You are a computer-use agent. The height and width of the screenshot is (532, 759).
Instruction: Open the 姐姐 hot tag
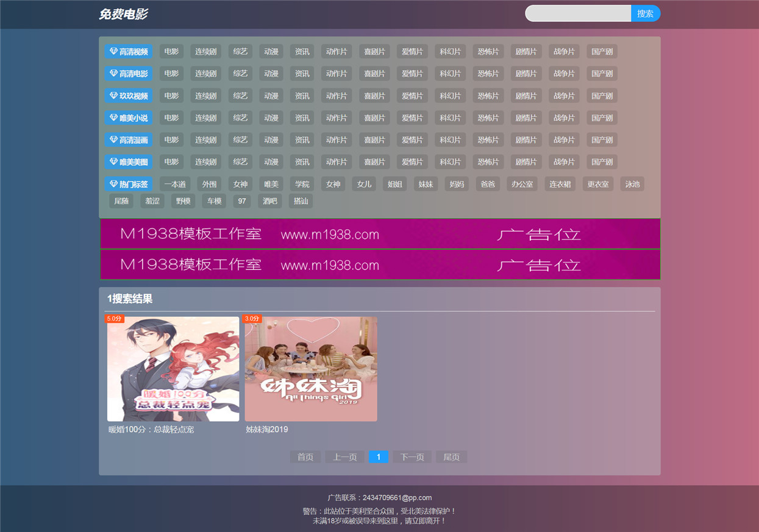coord(395,184)
